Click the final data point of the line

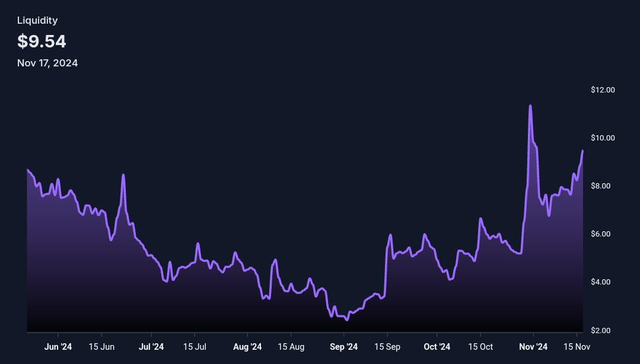click(582, 151)
